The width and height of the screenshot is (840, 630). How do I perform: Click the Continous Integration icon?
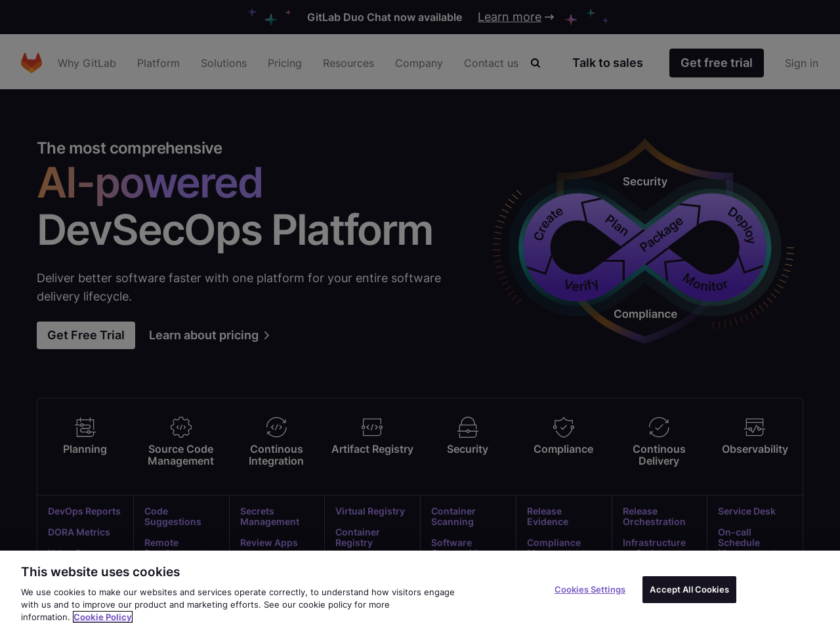coord(276,427)
